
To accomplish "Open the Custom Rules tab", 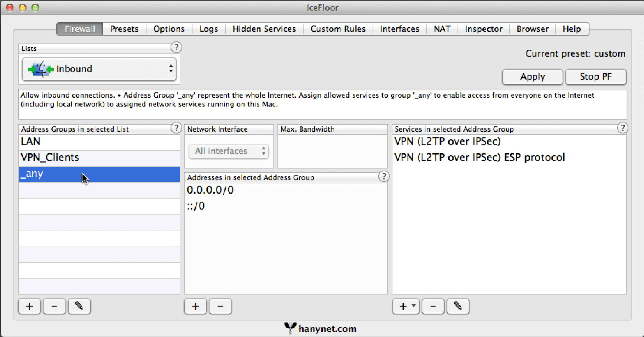I will point(338,29).
